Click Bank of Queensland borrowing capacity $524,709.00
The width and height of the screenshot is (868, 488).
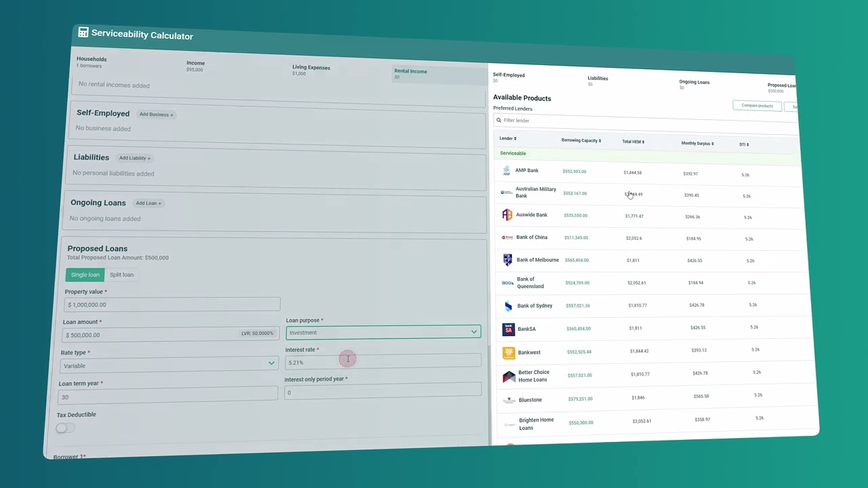pos(577,283)
